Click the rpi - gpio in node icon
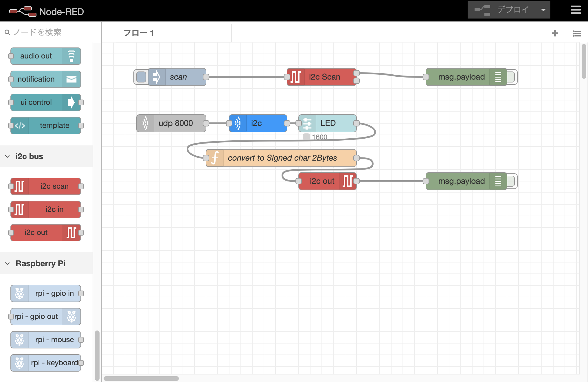 click(x=20, y=293)
